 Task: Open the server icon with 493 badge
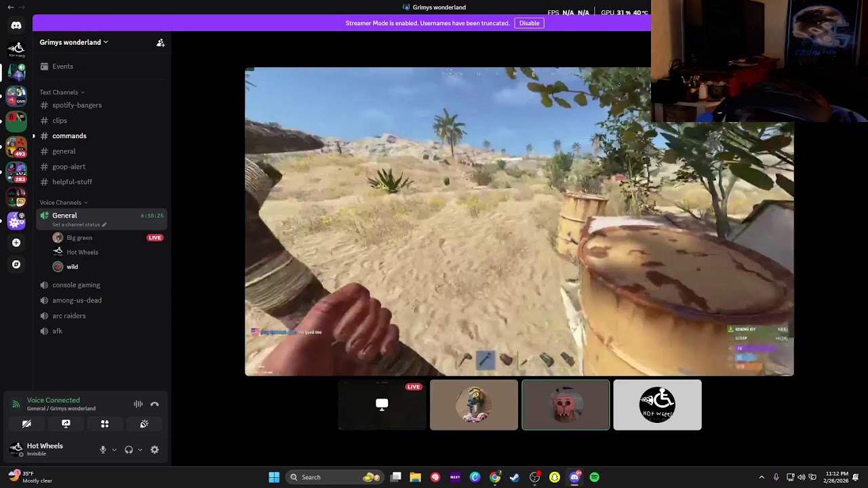pyautogui.click(x=16, y=147)
